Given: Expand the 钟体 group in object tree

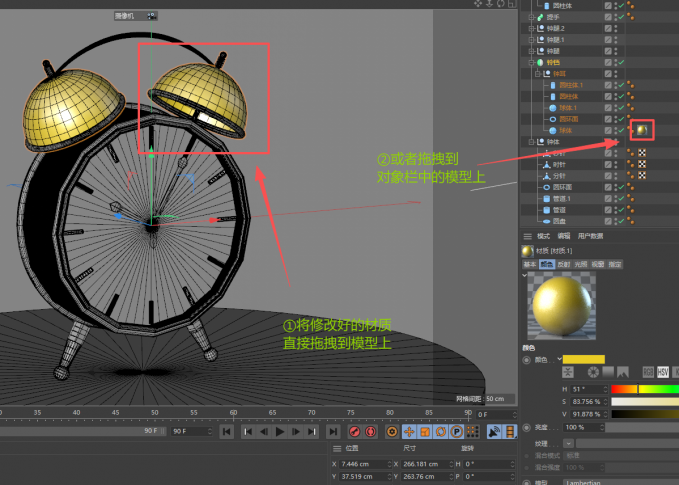Looking at the screenshot, I should point(528,142).
